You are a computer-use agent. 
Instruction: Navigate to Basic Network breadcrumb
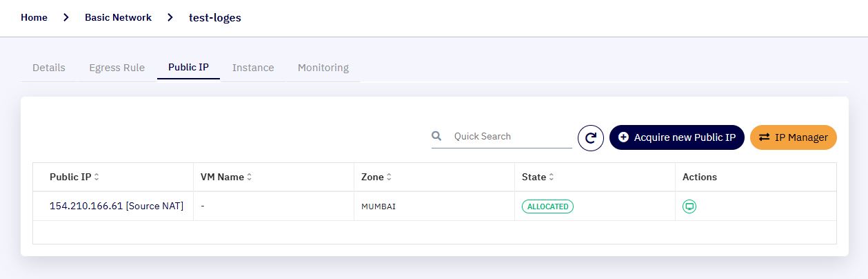click(118, 18)
